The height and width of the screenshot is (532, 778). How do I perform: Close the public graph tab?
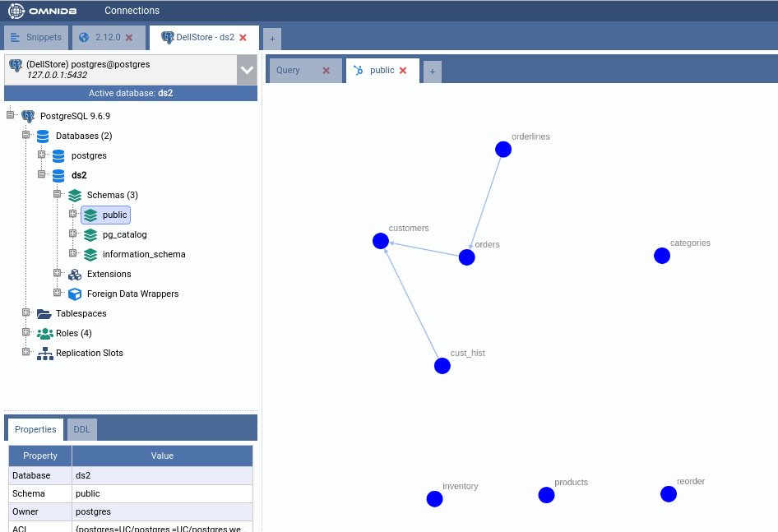pos(403,71)
